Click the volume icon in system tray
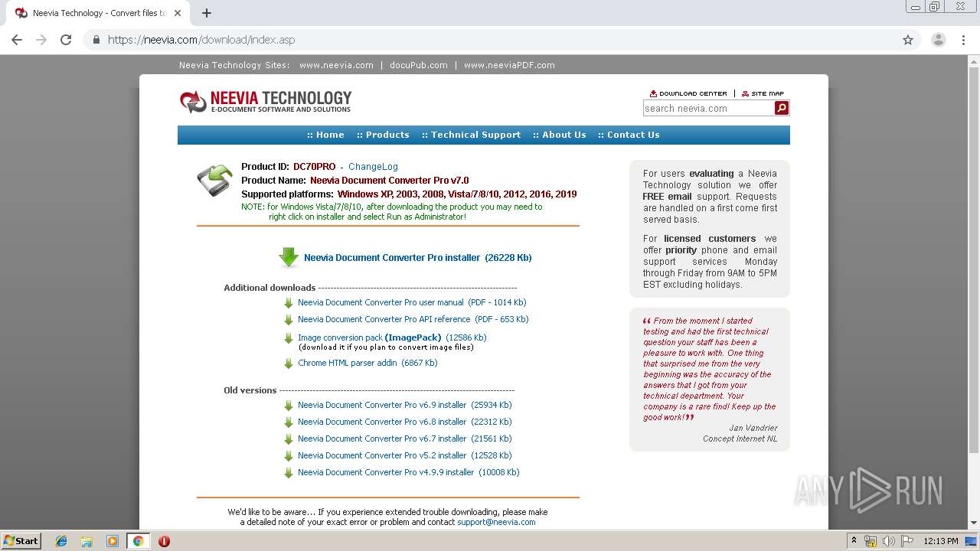 (889, 541)
